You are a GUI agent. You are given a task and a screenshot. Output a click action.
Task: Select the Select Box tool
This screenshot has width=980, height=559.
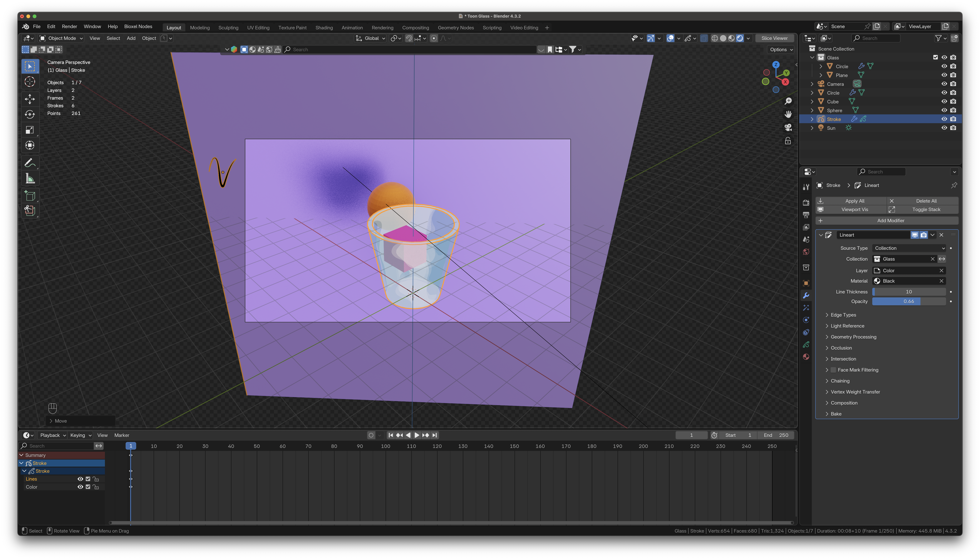click(30, 66)
